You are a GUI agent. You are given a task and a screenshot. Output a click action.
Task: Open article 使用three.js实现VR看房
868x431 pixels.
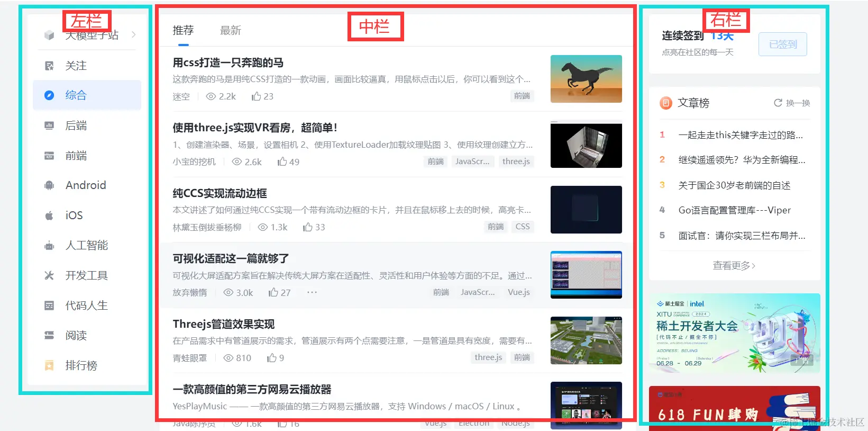tap(255, 128)
